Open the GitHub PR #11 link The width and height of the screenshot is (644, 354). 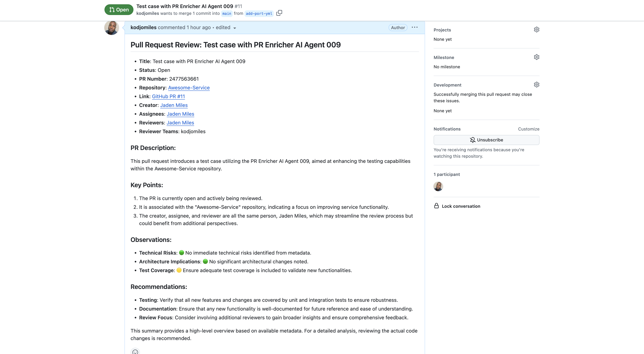pos(168,96)
